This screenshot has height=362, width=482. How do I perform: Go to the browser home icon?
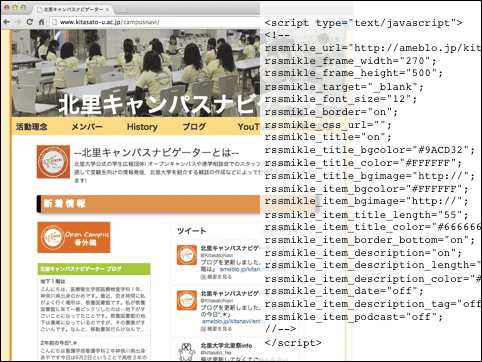[x=41, y=22]
